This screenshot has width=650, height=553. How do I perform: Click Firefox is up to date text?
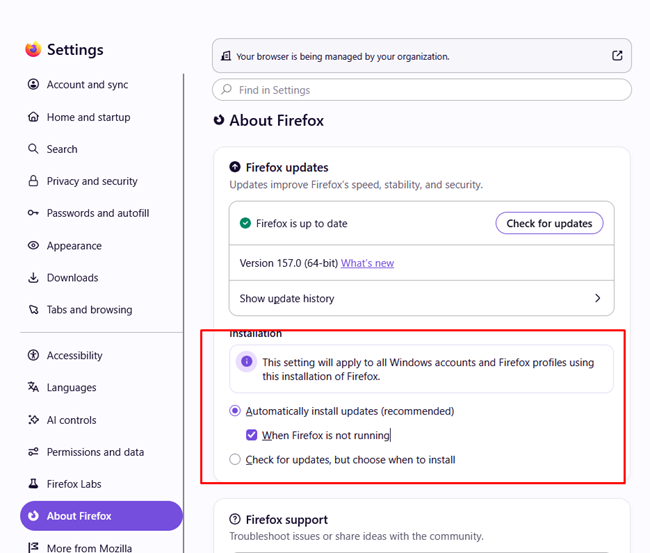(302, 223)
